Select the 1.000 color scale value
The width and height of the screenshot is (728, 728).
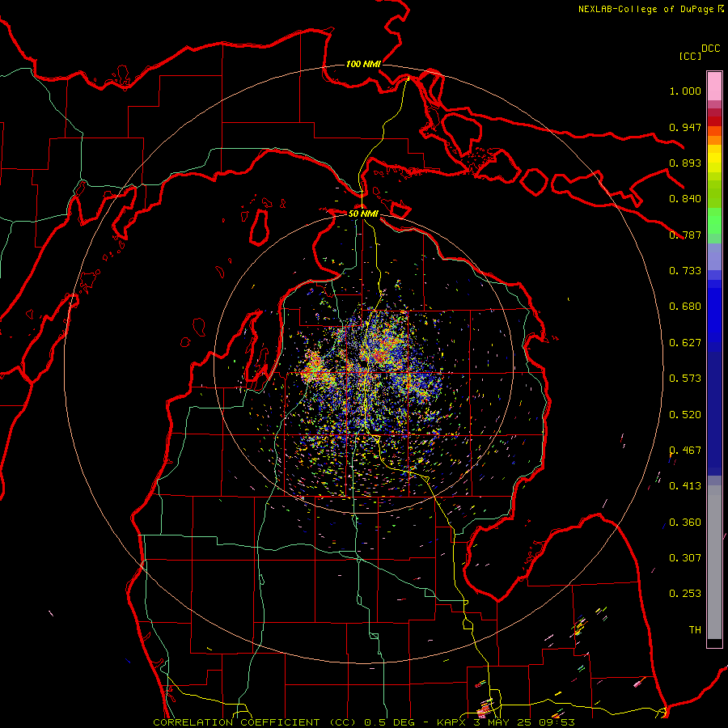click(x=685, y=91)
